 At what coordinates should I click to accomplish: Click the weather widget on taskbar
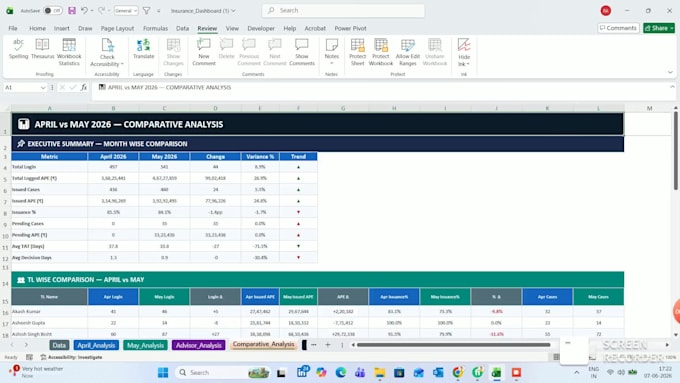pos(37,372)
